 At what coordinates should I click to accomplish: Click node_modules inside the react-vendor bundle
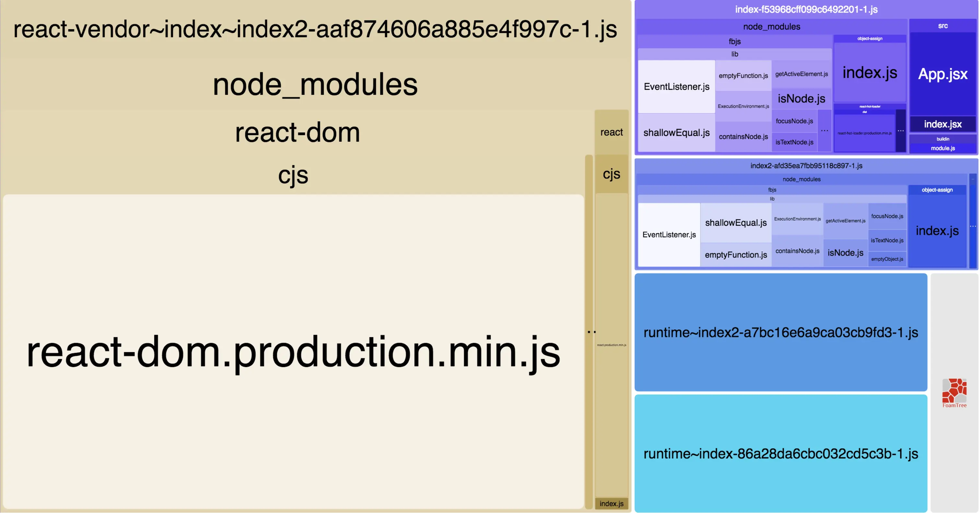tap(315, 84)
